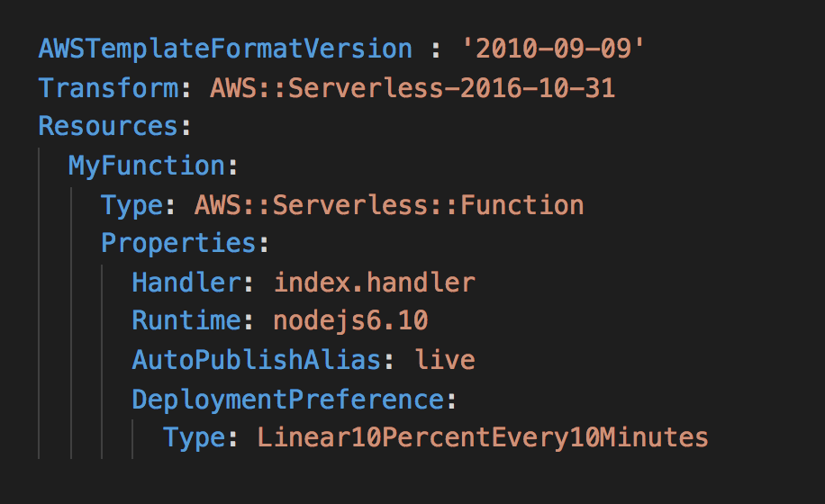Click the Handler property key

coord(185,283)
